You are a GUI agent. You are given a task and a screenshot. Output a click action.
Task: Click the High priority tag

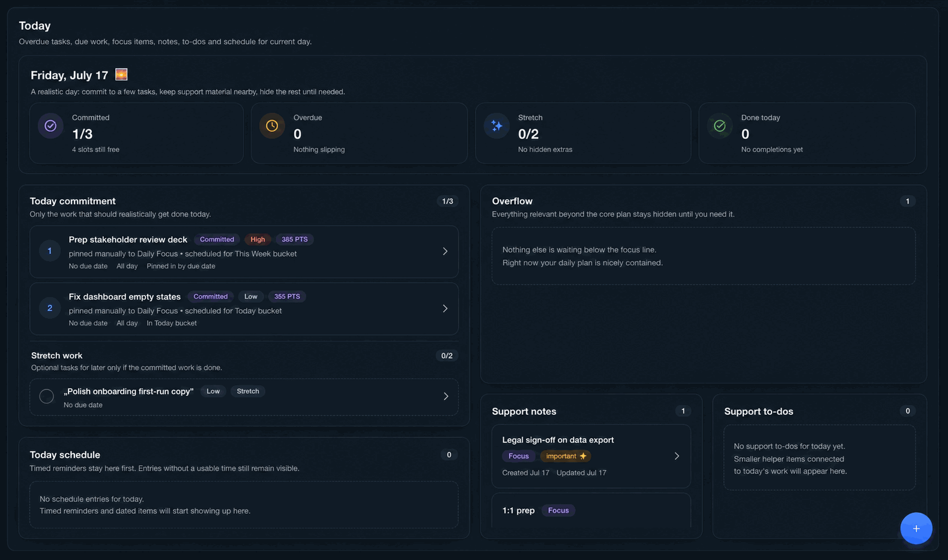click(258, 239)
